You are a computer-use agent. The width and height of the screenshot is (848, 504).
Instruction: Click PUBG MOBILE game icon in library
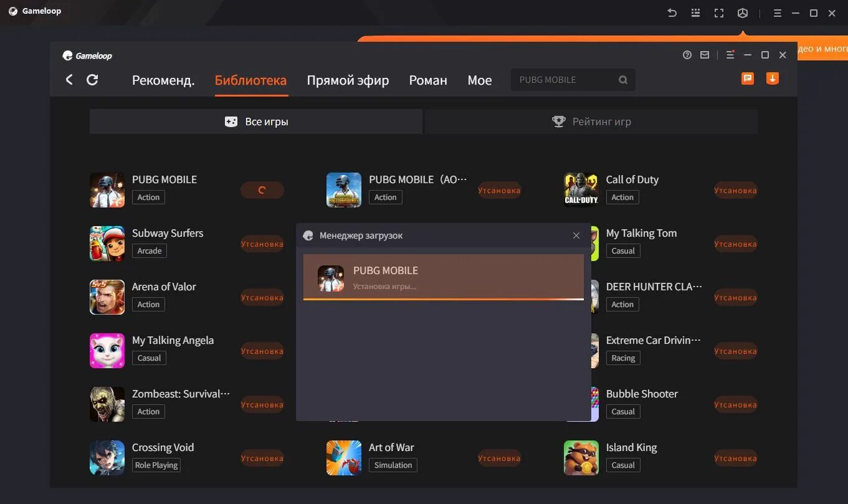[107, 190]
